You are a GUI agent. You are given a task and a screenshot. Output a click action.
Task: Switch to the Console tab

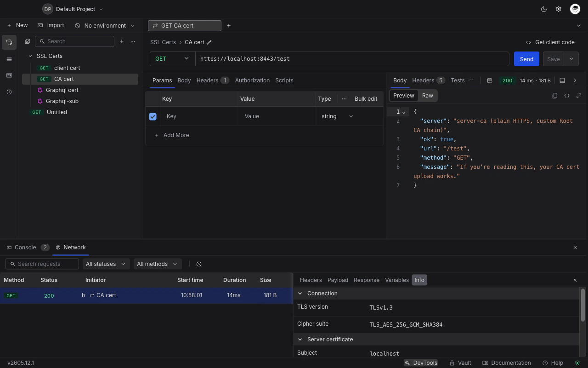pos(28,247)
